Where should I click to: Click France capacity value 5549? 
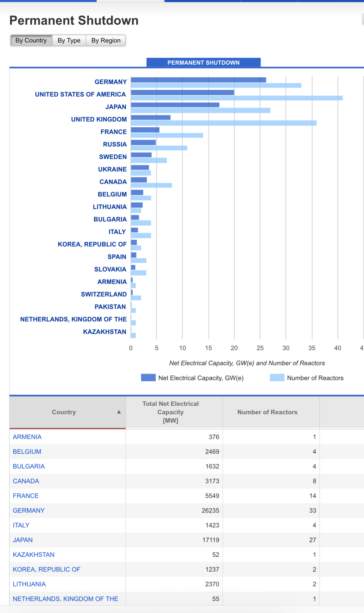tap(212, 496)
